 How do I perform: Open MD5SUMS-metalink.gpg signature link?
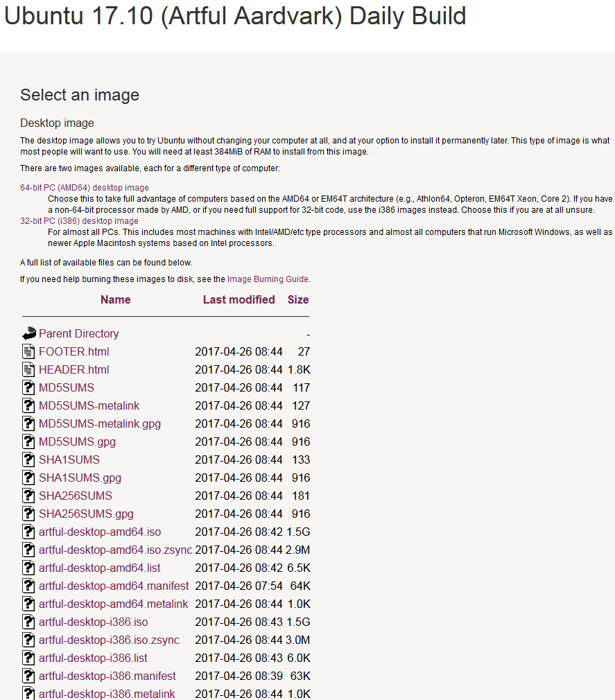click(x=100, y=423)
